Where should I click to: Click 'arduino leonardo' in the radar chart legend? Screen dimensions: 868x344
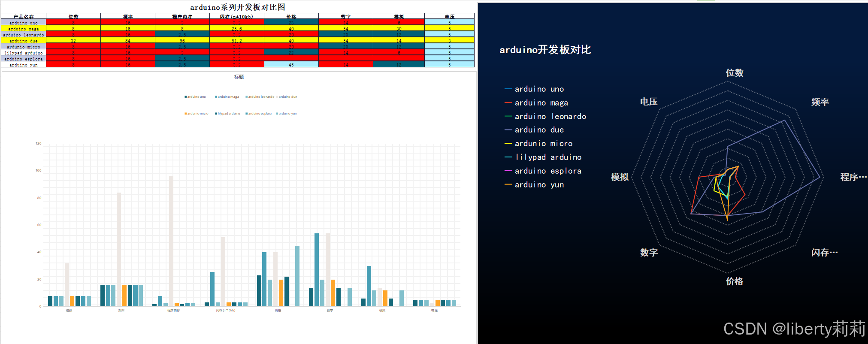[x=545, y=116]
